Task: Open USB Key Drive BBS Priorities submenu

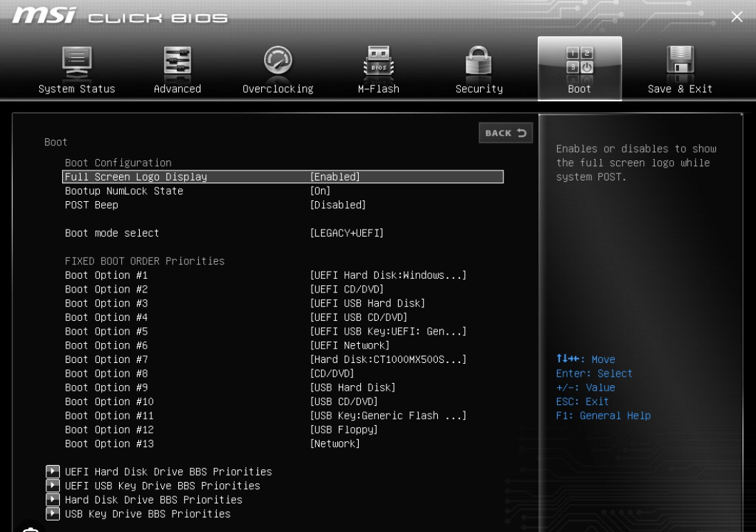Action: point(148,513)
